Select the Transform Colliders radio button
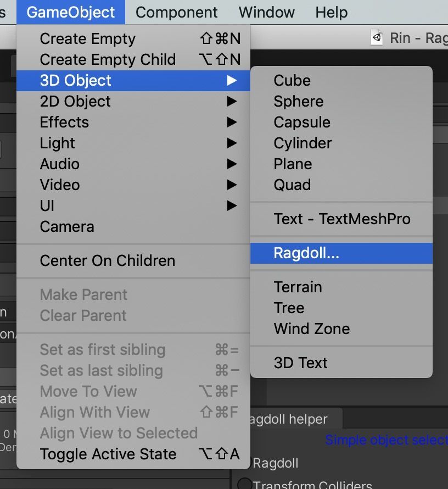 244,484
